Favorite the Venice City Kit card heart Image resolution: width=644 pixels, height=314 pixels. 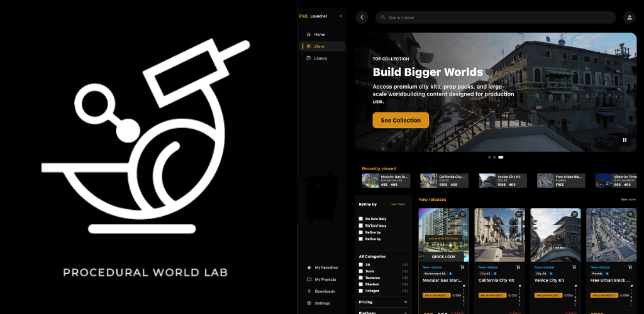click(574, 214)
